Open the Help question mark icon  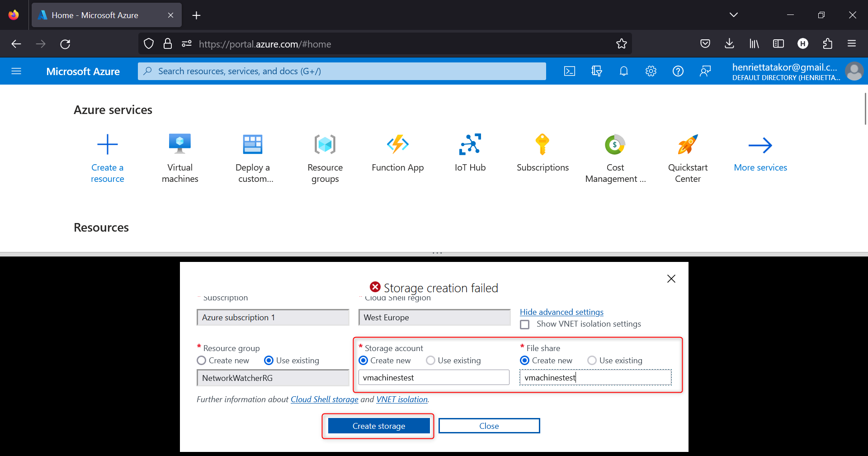pyautogui.click(x=678, y=71)
